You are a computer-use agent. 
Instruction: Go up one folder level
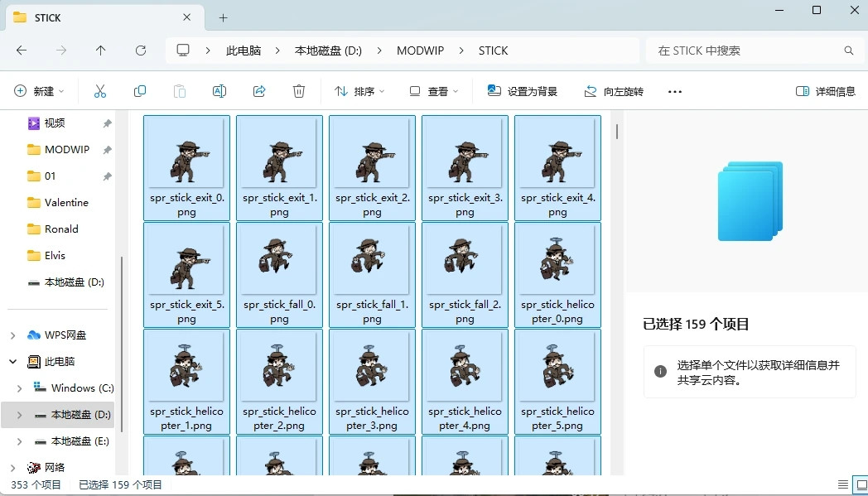(101, 51)
